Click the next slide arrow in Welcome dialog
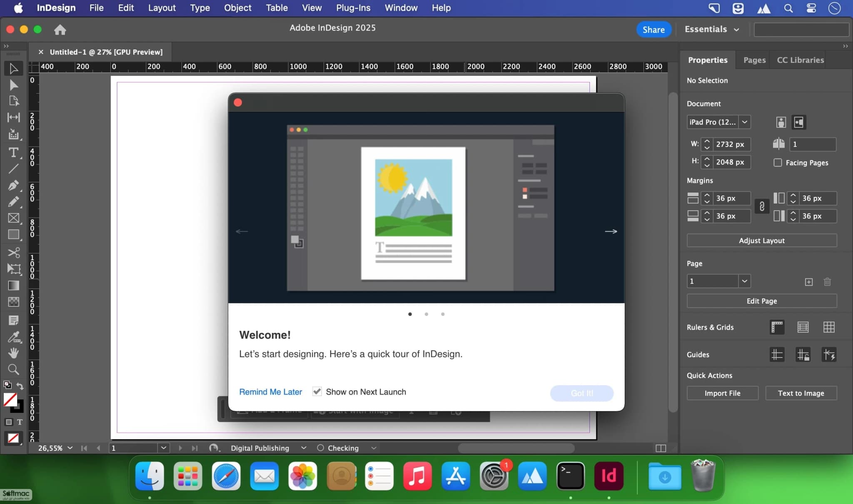This screenshot has height=504, width=853. (x=611, y=231)
